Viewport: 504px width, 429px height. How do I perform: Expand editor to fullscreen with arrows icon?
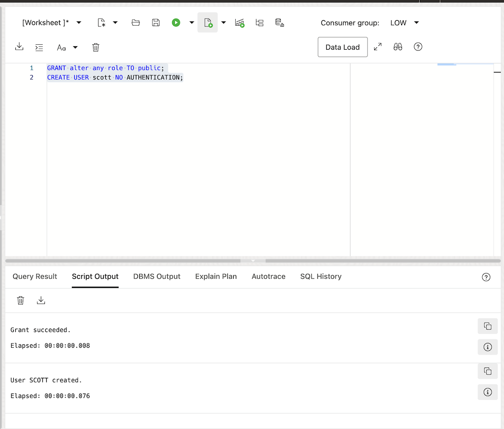[x=378, y=47]
